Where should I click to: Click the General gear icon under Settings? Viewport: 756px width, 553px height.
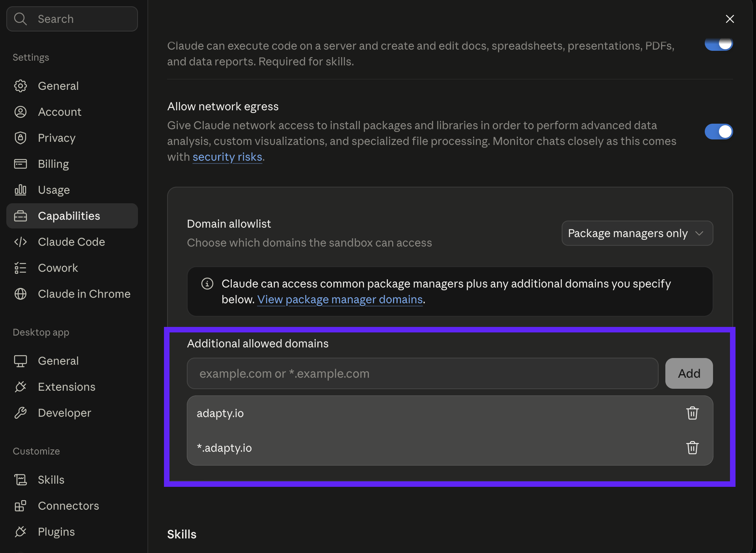[20, 86]
